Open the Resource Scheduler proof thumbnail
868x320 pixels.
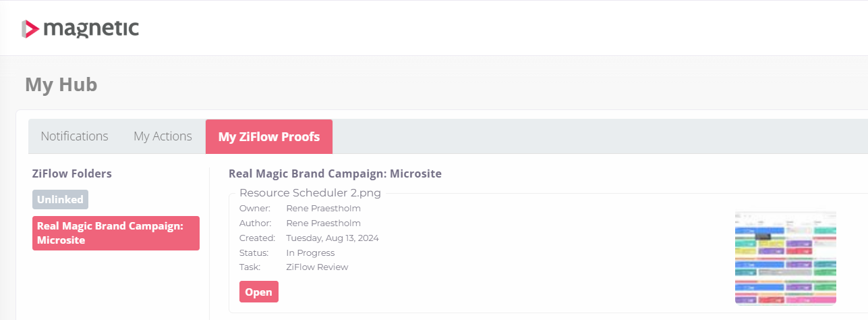pyautogui.click(x=785, y=258)
